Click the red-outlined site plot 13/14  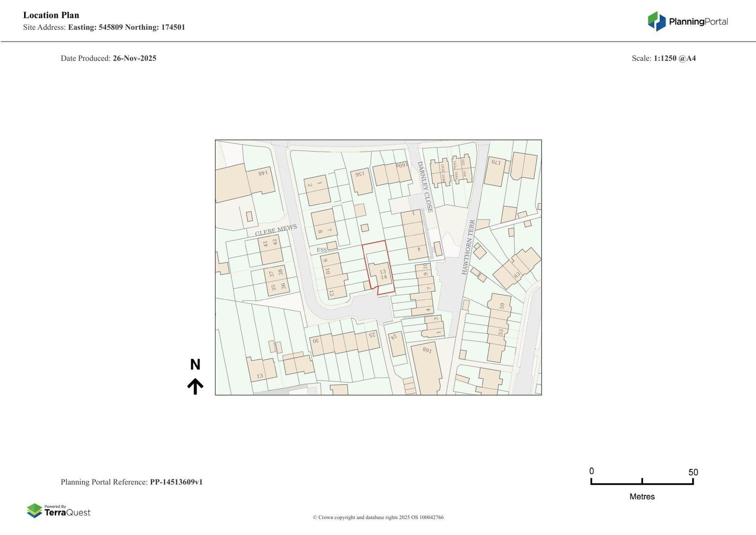(x=378, y=267)
